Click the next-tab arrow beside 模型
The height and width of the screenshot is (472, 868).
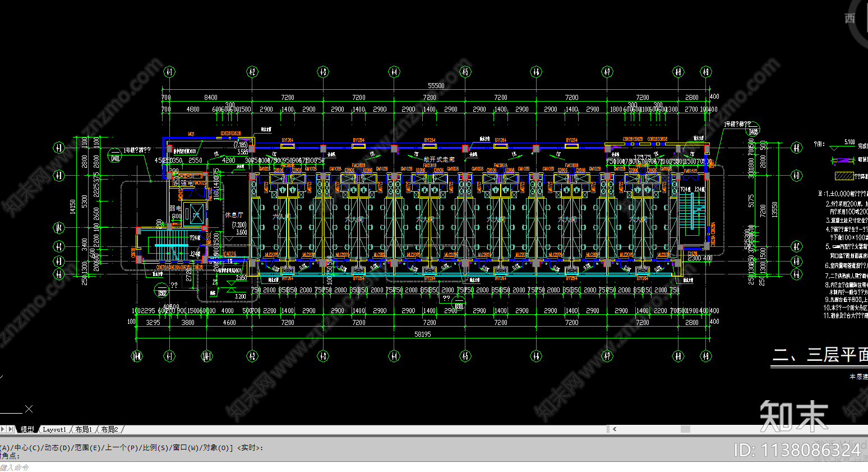tap(3, 429)
